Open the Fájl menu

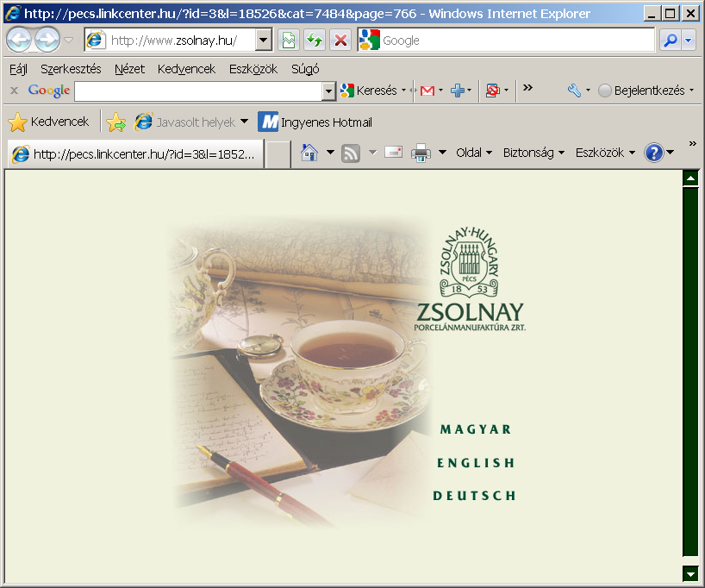(18, 69)
